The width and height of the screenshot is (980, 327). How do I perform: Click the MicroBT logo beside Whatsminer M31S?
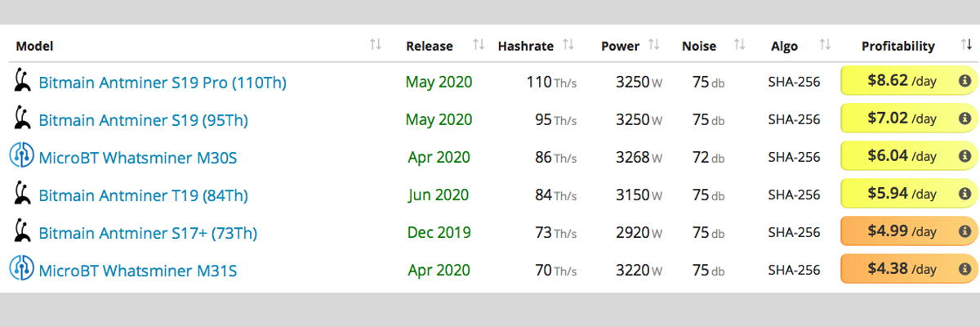(x=21, y=269)
